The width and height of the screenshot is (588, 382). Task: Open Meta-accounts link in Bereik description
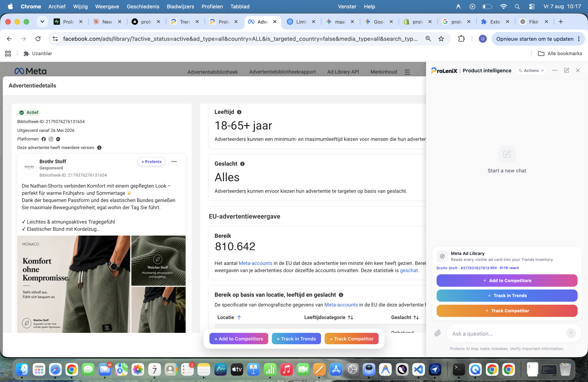click(255, 263)
